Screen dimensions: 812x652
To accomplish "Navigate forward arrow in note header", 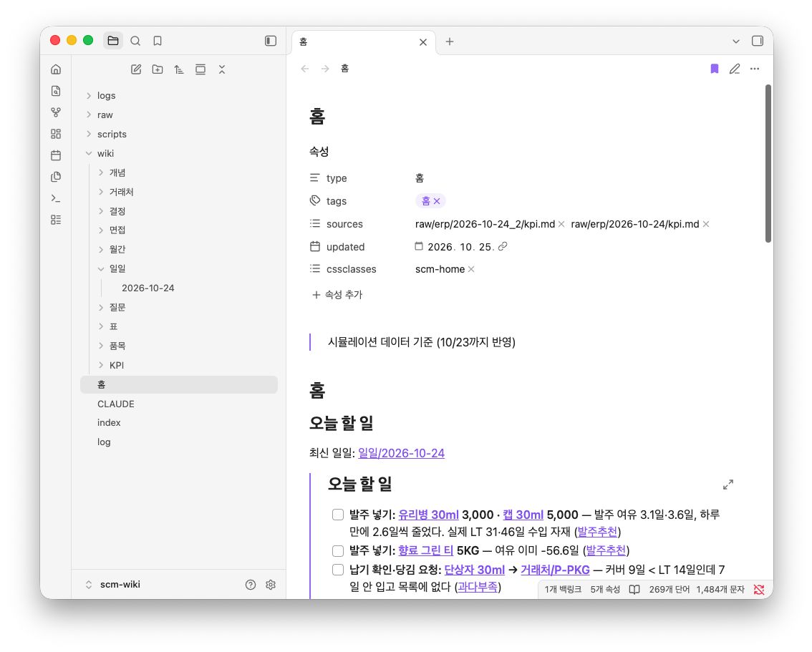I will point(324,69).
